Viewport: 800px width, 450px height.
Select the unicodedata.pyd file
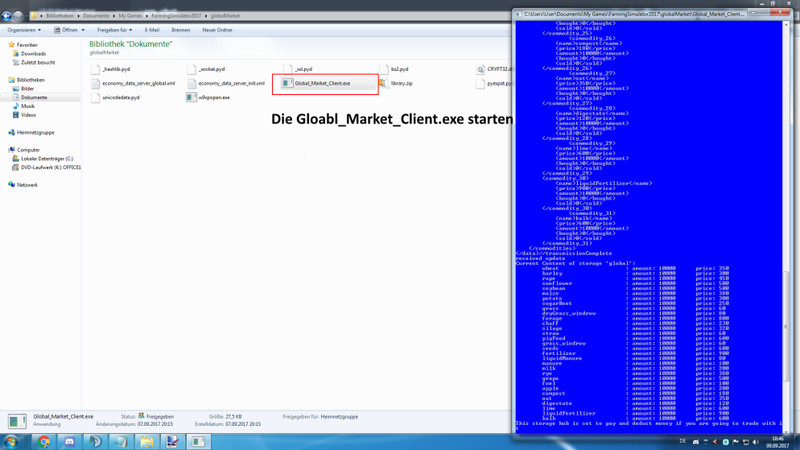click(x=121, y=98)
